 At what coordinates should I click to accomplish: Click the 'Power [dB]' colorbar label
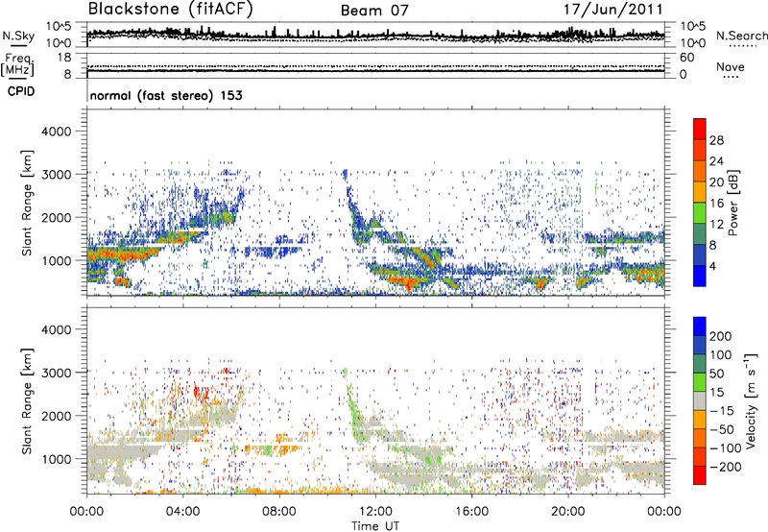point(732,203)
